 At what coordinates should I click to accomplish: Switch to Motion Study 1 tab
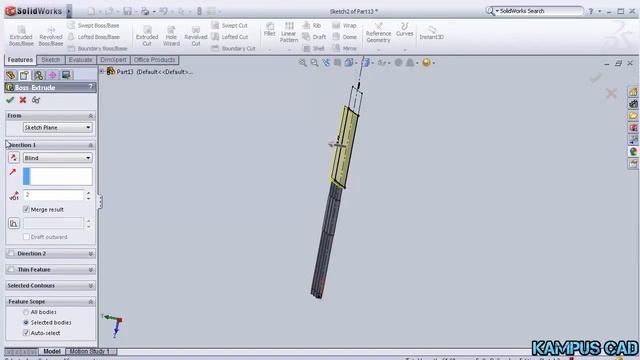pyautogui.click(x=90, y=351)
